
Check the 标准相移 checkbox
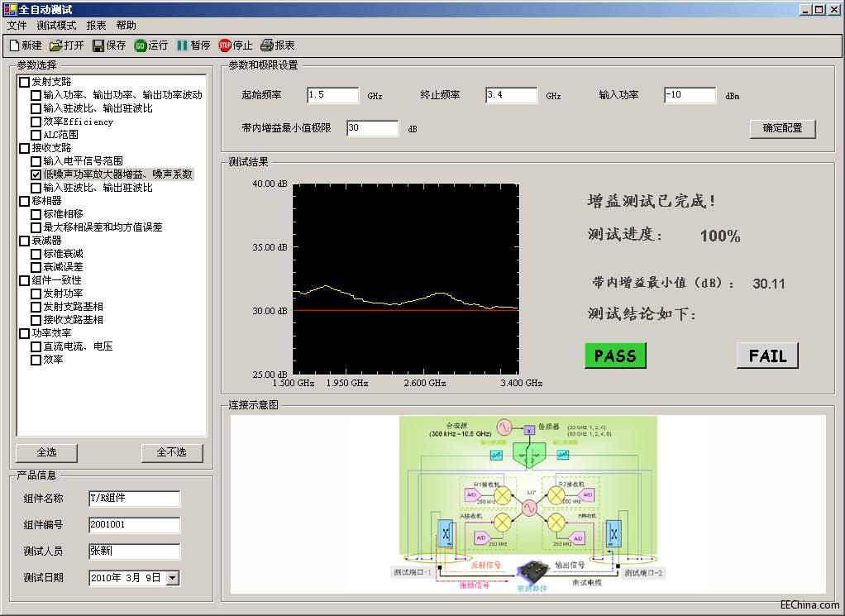coord(36,214)
